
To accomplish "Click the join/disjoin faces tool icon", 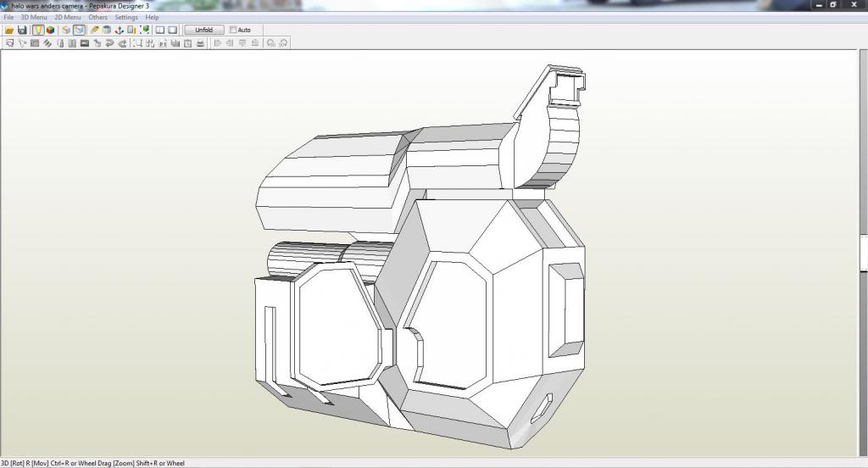I will [34, 43].
